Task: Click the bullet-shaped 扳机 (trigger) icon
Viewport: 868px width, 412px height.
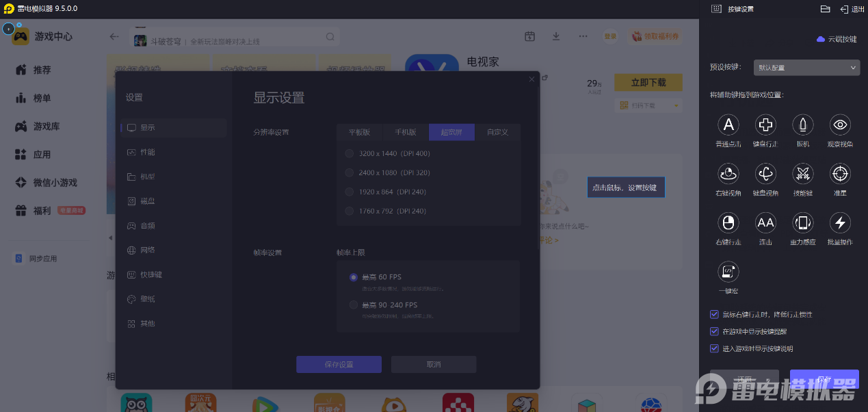Action: coord(802,125)
